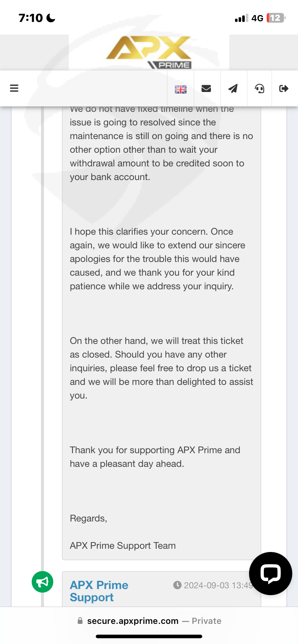
Task: Open the hamburger navigation menu
Action: coord(14,88)
